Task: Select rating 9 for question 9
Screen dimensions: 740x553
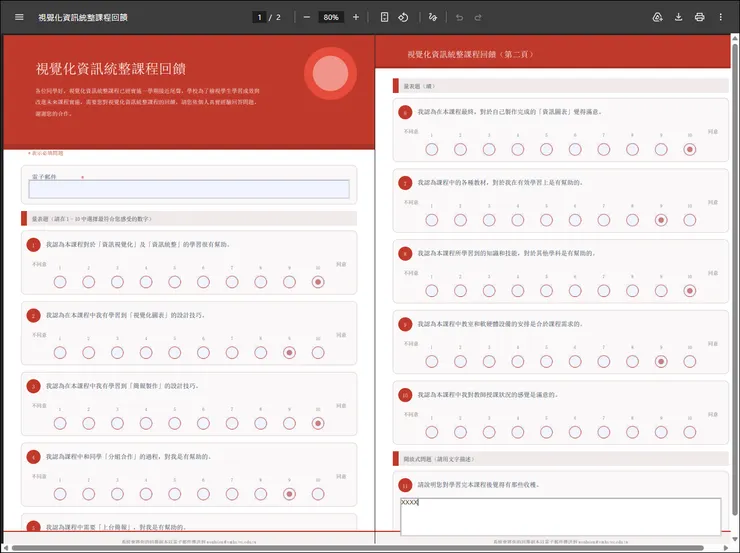Action: [x=661, y=362]
